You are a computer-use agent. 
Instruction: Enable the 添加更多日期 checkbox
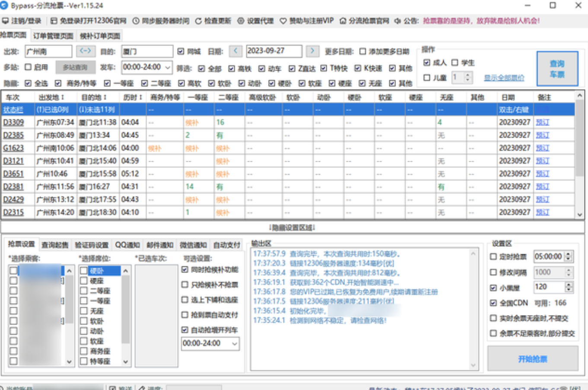[363, 51]
